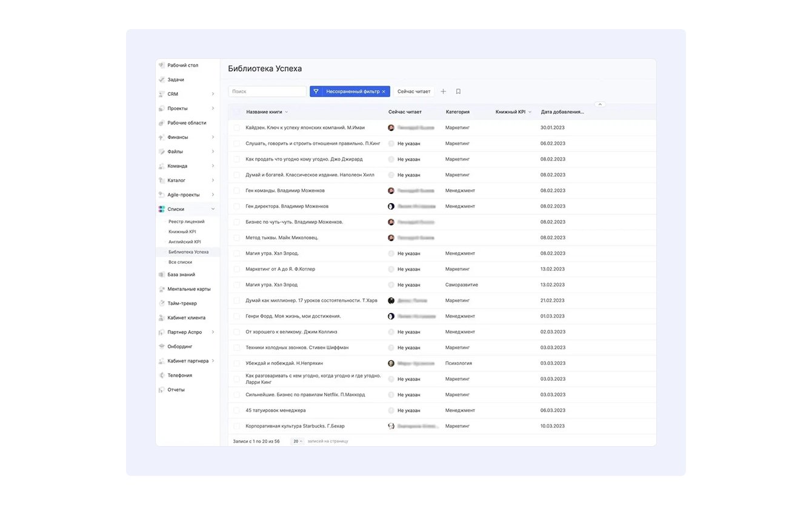
Task: Tick checkbox for Корпоративная культура Starbucks row
Action: (x=236, y=426)
